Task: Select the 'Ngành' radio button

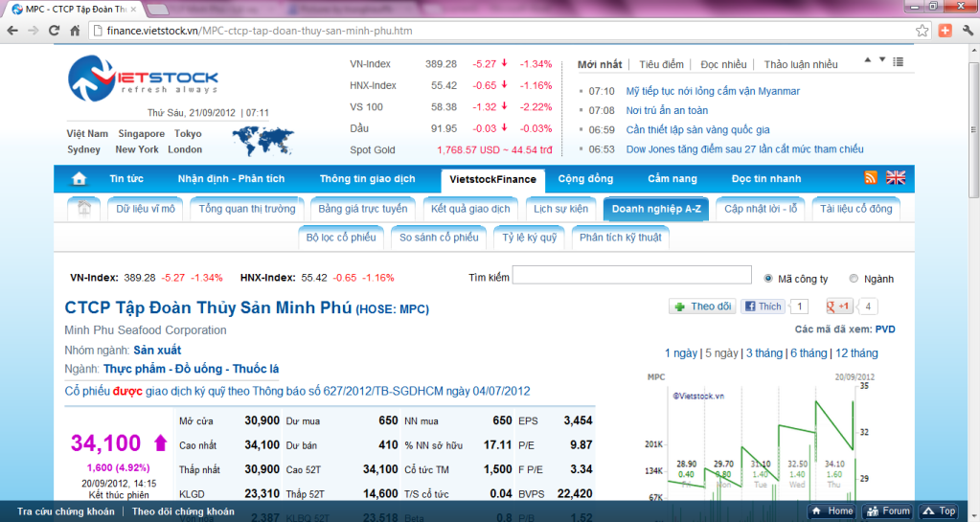Action: (855, 279)
